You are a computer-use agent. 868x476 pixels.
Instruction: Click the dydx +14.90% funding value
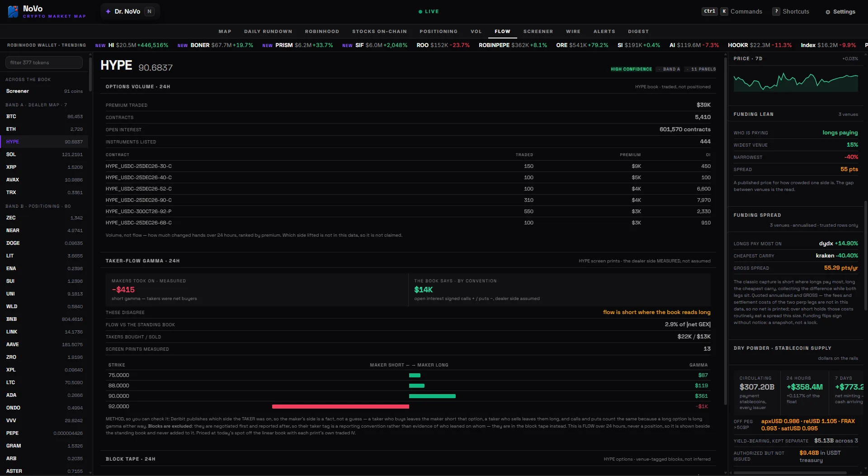[838, 243]
